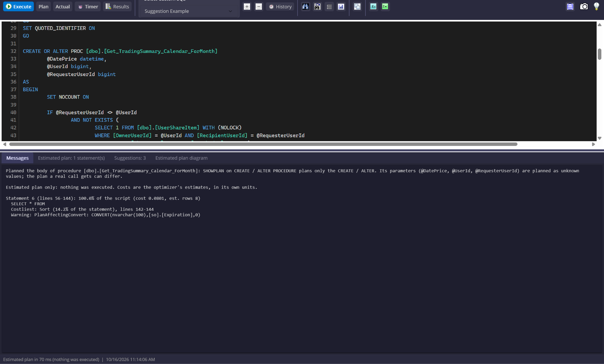The height and width of the screenshot is (364, 604).
Task: Click the overlapping windows copy icon
Action: pyautogui.click(x=357, y=7)
